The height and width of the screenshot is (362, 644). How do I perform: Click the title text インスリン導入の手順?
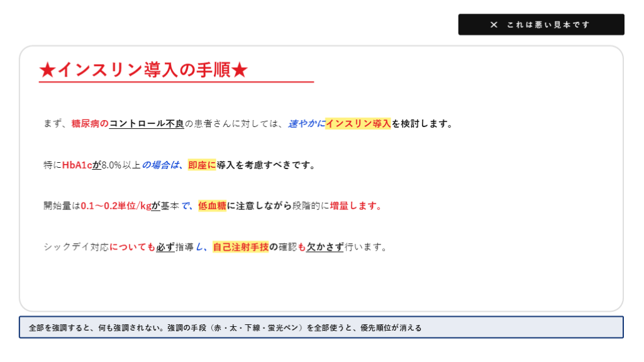[x=143, y=70]
